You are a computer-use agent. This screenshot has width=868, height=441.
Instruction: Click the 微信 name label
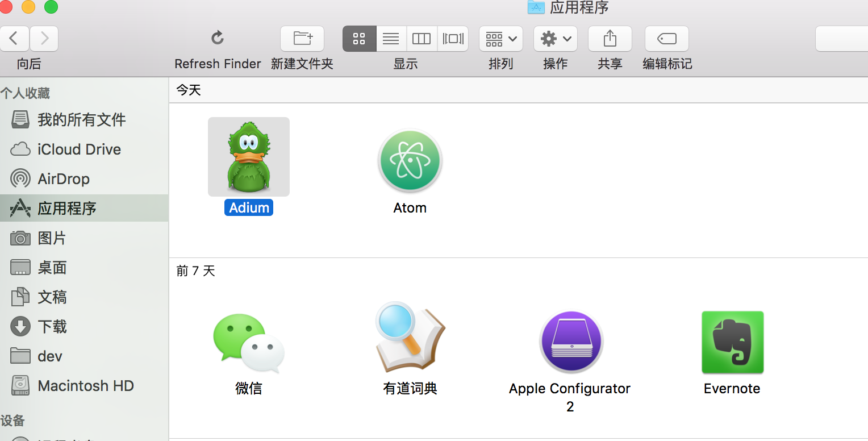(x=249, y=389)
